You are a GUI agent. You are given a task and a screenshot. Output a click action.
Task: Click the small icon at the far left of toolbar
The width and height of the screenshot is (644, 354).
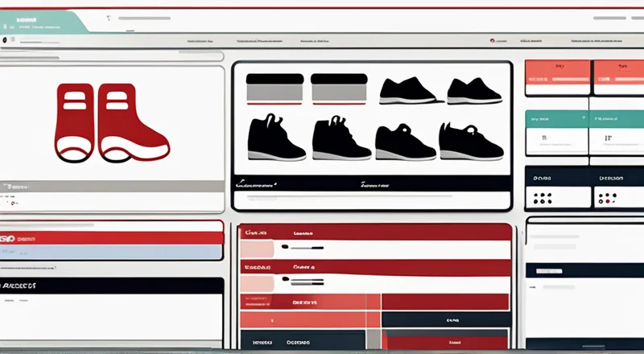point(5,39)
